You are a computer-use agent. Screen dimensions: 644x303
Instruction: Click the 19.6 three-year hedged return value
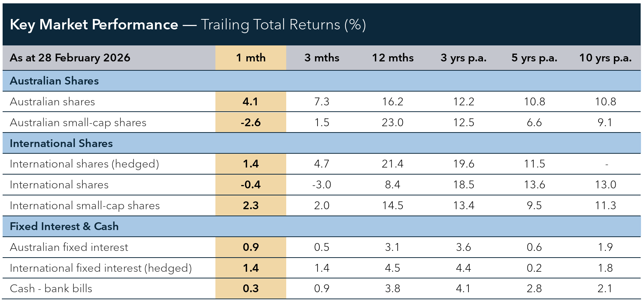tap(464, 164)
